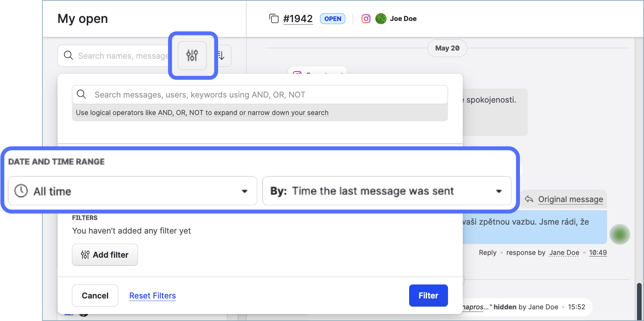Open ticket #1942 link

[298, 19]
